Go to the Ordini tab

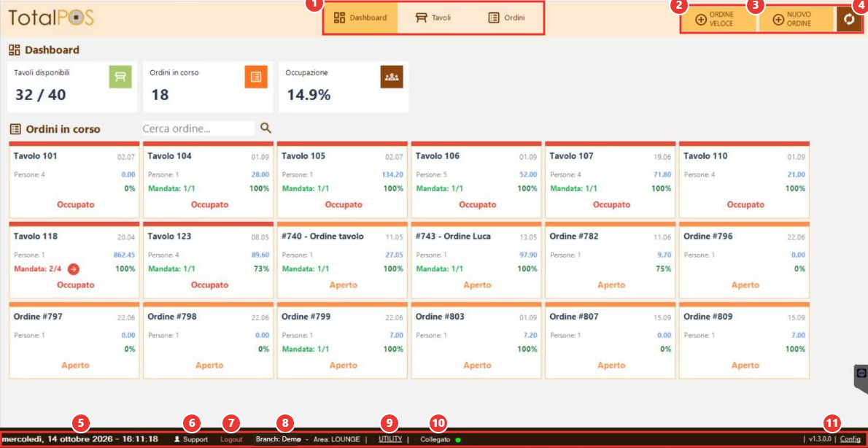[x=506, y=18]
